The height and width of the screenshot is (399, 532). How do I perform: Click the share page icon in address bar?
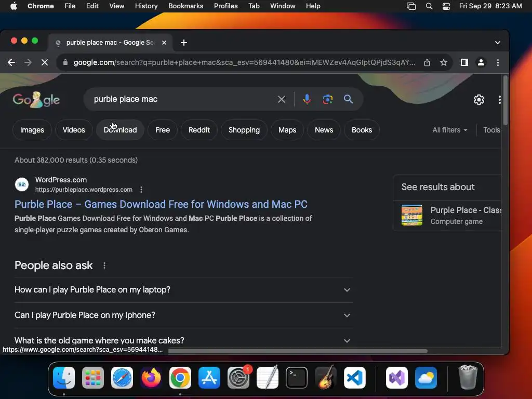pyautogui.click(x=427, y=62)
